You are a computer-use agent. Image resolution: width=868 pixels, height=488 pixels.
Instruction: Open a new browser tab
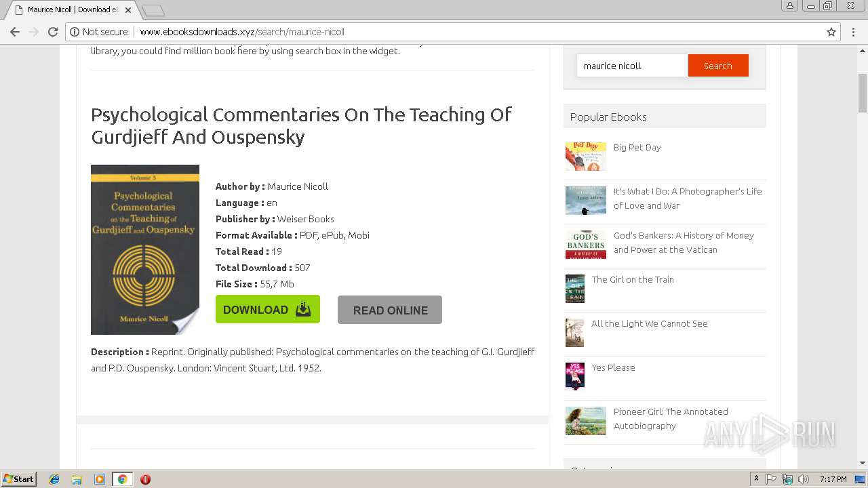coord(153,10)
